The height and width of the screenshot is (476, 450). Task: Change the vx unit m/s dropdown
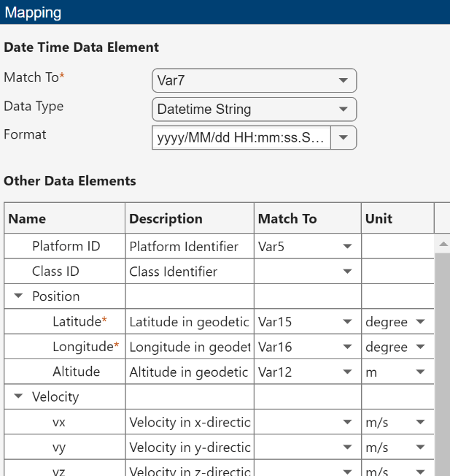[x=419, y=422]
